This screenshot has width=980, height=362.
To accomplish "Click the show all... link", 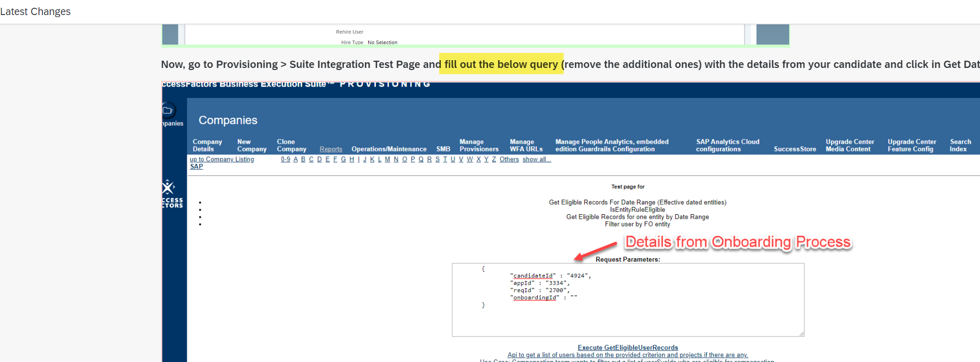I will tap(537, 159).
